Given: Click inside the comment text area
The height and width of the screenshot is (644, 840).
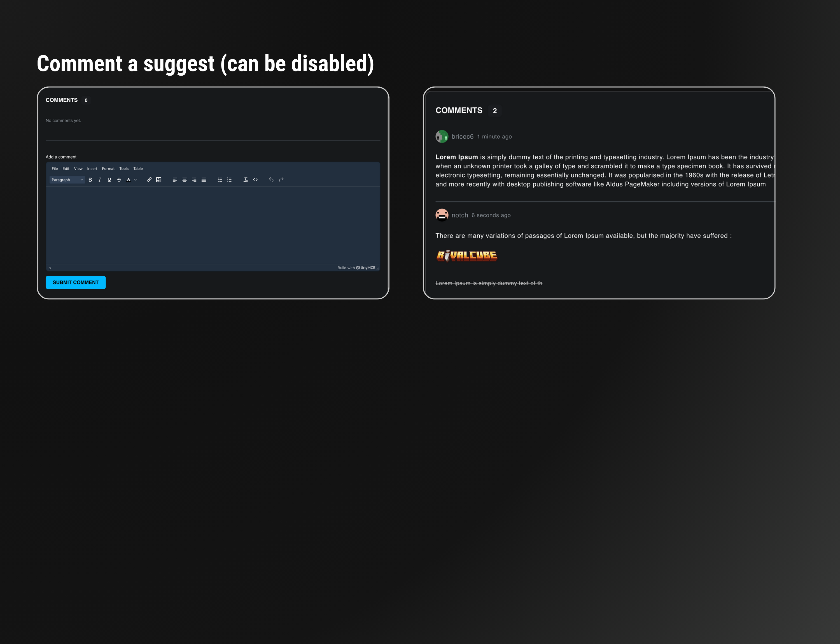Looking at the screenshot, I should point(213,225).
